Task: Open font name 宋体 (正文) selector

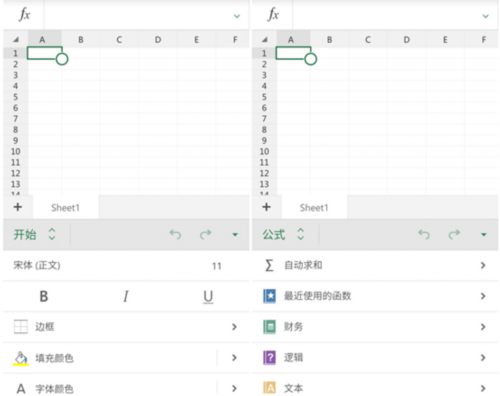Action: tap(37, 265)
